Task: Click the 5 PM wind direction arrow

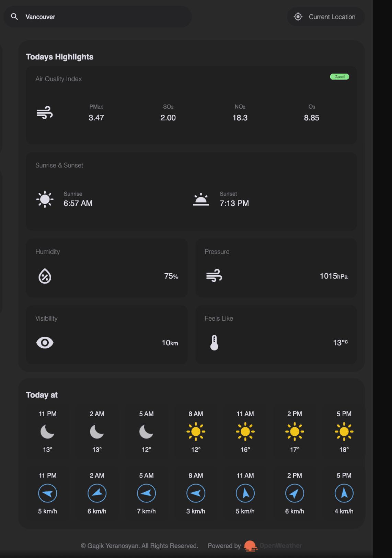Action: click(344, 493)
